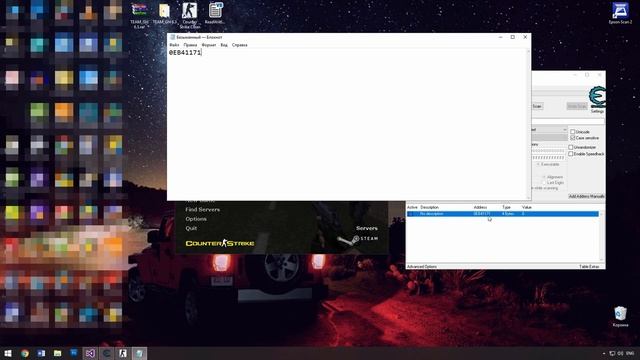Click Quit in Counter-Strike menu
This screenshot has height=360, width=640.
click(191, 228)
